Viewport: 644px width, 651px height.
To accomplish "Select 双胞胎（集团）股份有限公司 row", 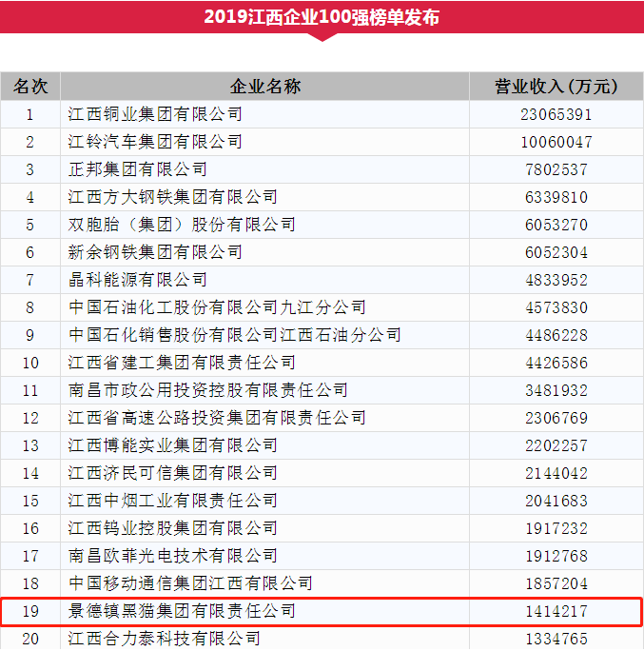I will 182,225.
